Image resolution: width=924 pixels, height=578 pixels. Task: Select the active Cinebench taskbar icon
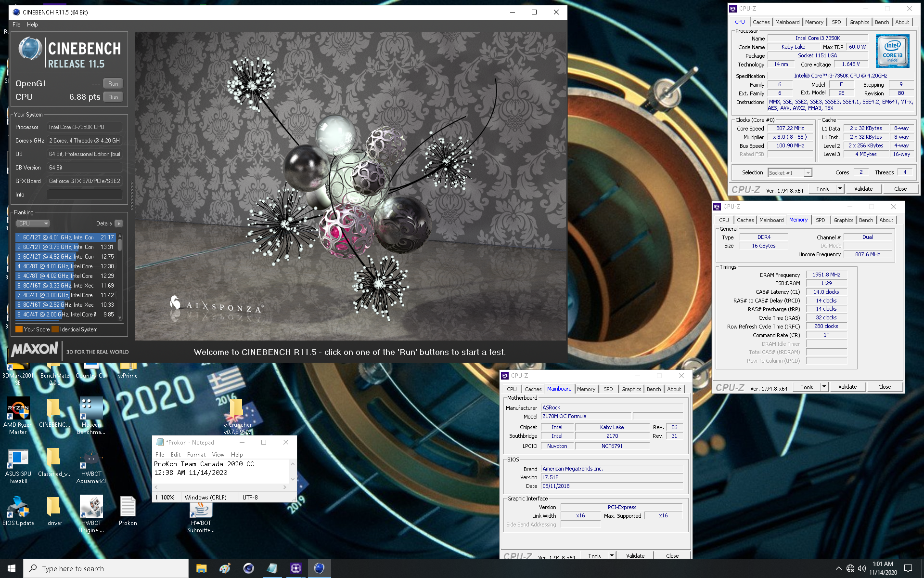point(319,568)
